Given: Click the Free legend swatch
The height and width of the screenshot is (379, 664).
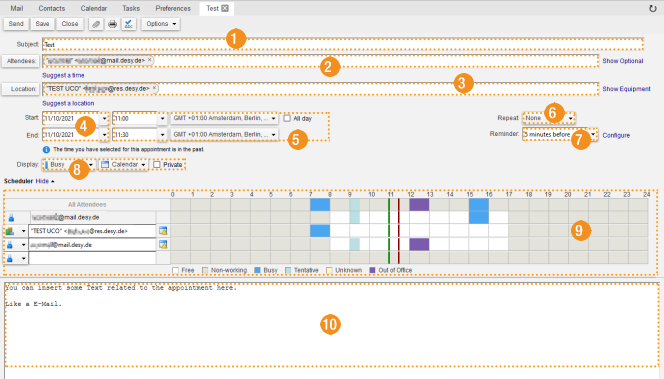Looking at the screenshot, I should [175, 270].
